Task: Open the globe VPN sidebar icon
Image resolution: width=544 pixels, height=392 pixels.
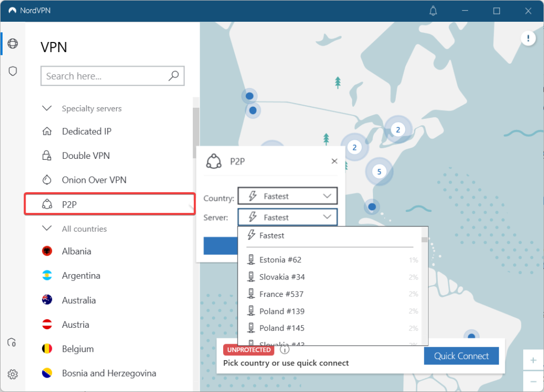Action: (13, 44)
